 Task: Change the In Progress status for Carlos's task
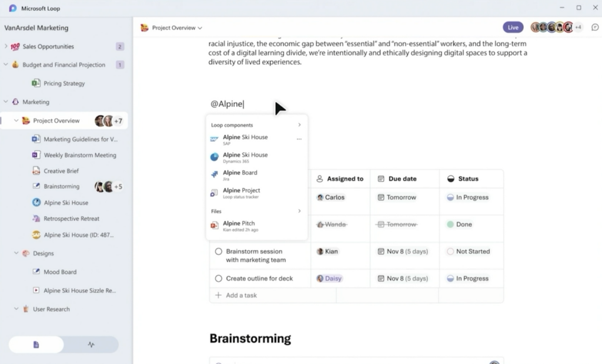(x=468, y=197)
